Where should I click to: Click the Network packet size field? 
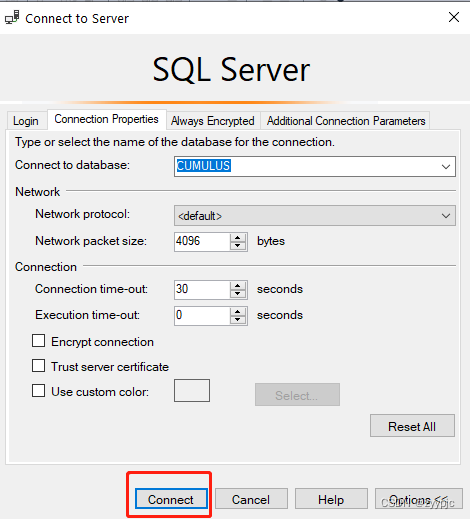(202, 241)
